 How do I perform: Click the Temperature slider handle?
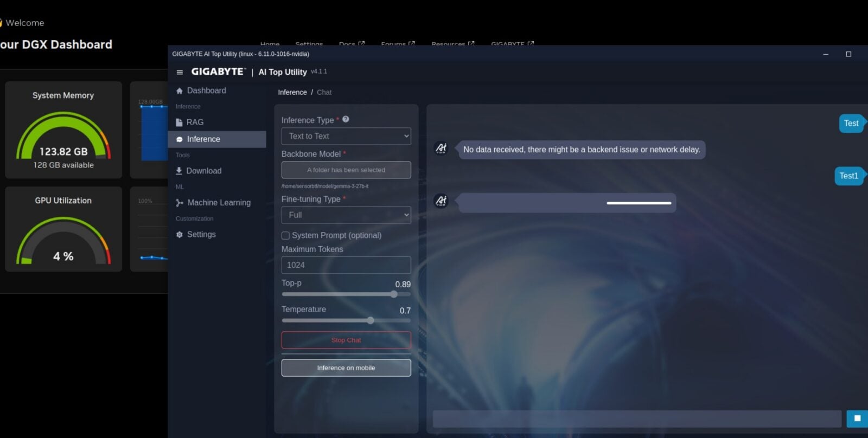371,320
